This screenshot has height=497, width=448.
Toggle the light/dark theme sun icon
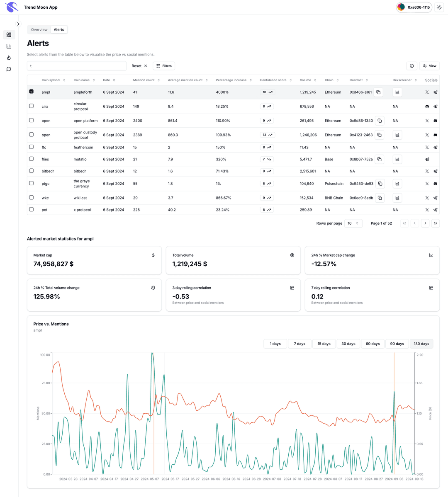pos(439,7)
